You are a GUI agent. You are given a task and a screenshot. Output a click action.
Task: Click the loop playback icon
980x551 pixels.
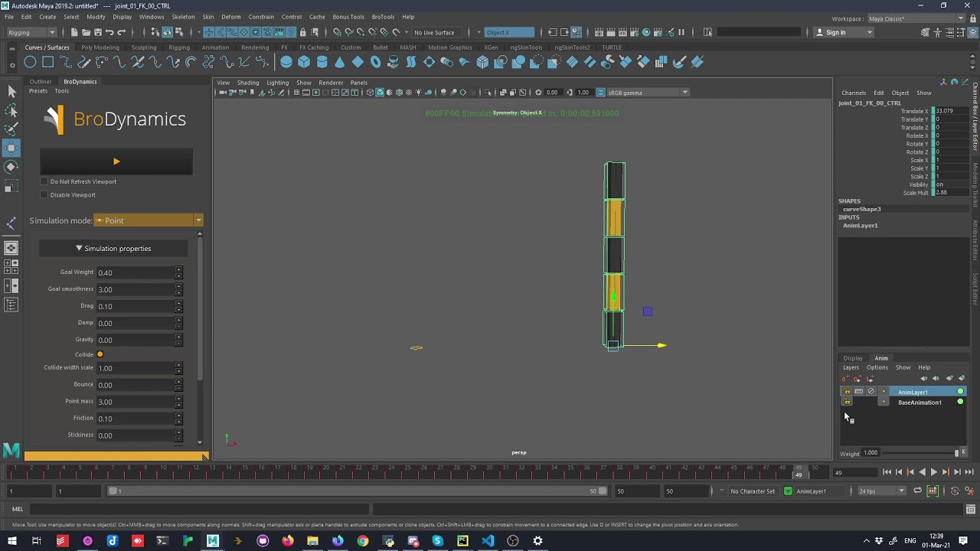click(x=917, y=491)
